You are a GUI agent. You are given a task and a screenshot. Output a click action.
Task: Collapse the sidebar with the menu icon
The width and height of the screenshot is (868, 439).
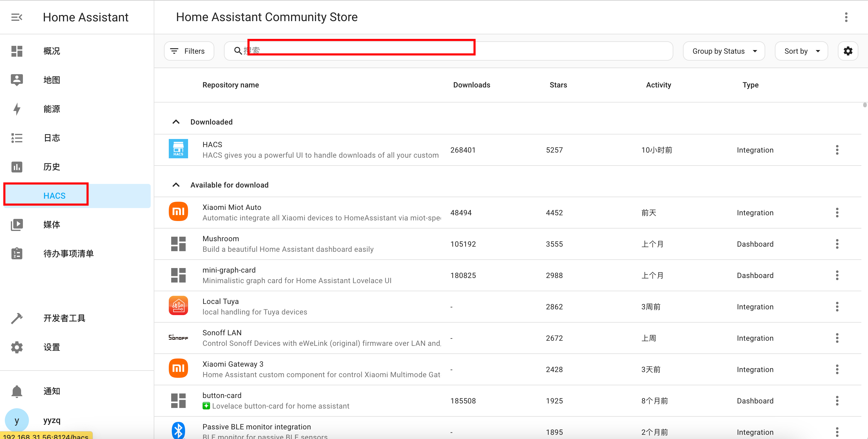click(17, 17)
